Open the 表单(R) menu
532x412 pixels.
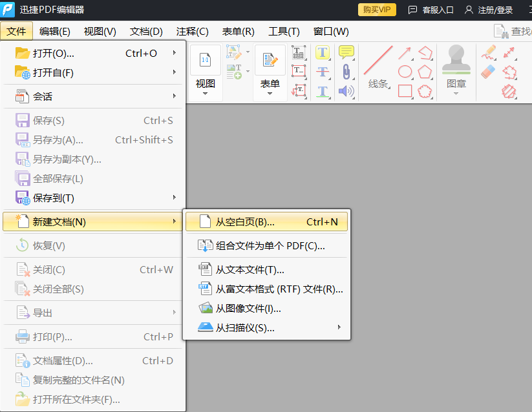click(238, 31)
